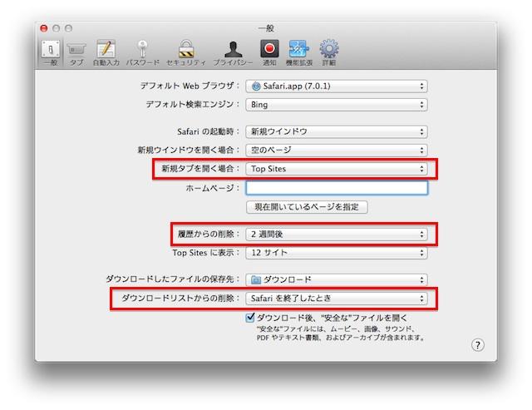
Task: Open the ダウンロードリストからの削除 dropdown
Action: (337, 299)
